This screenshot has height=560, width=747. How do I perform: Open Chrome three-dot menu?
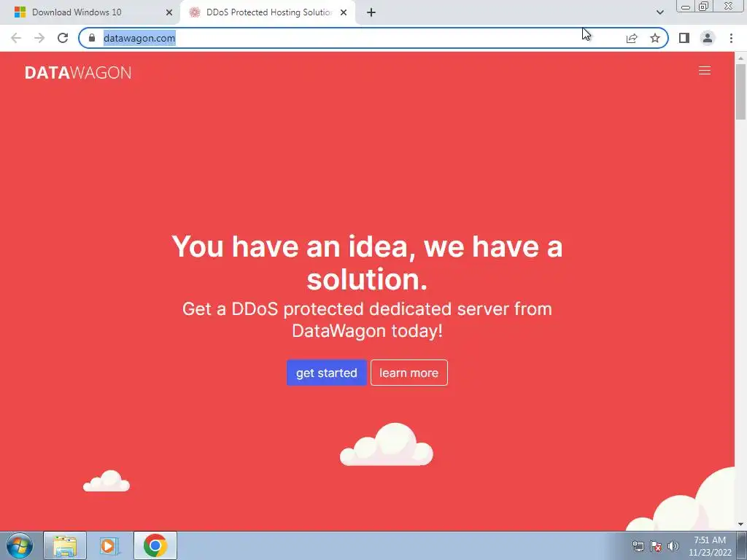[x=731, y=38]
